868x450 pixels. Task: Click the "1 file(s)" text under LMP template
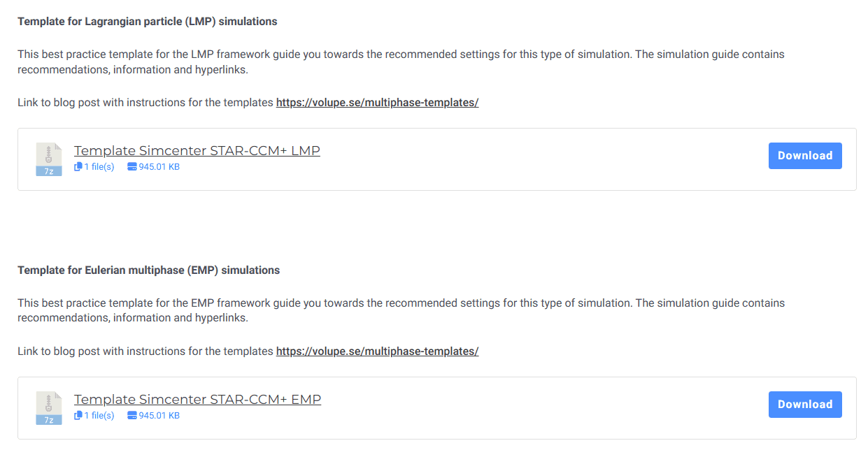[99, 167]
